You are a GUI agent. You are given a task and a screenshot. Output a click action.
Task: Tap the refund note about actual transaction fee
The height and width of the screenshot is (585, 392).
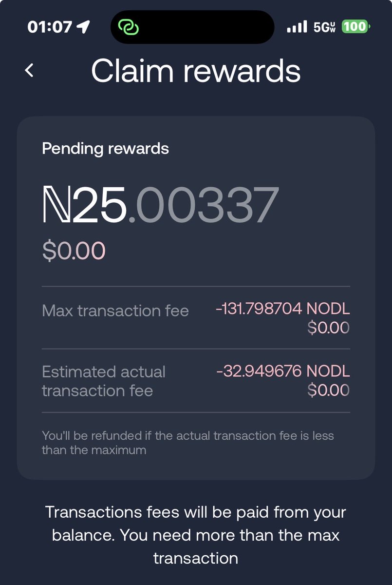coord(188,443)
